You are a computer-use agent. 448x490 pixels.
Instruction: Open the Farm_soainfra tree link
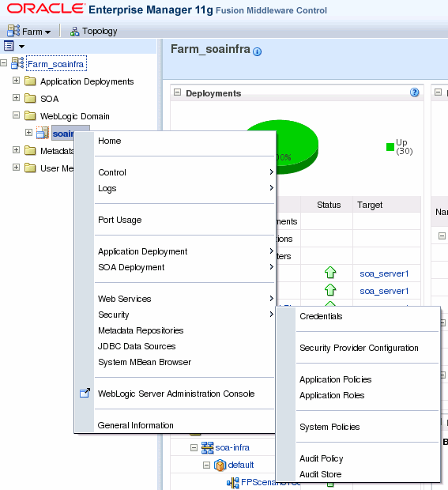(x=56, y=64)
